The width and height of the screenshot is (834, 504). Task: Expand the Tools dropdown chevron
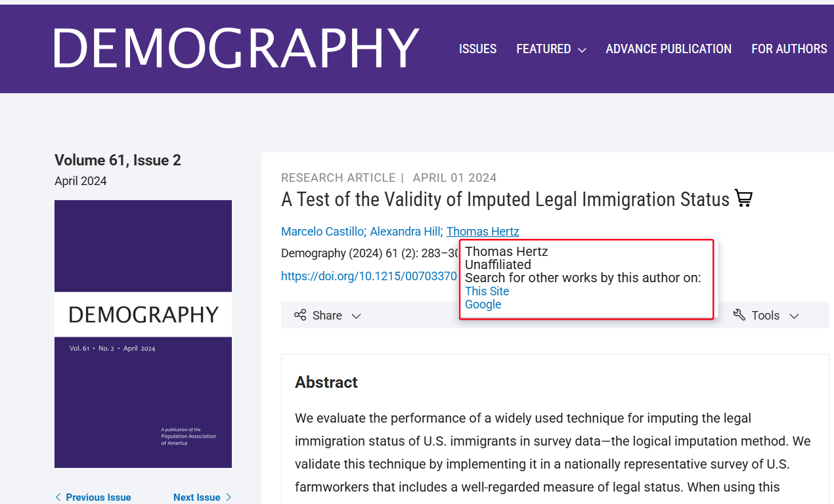(794, 316)
